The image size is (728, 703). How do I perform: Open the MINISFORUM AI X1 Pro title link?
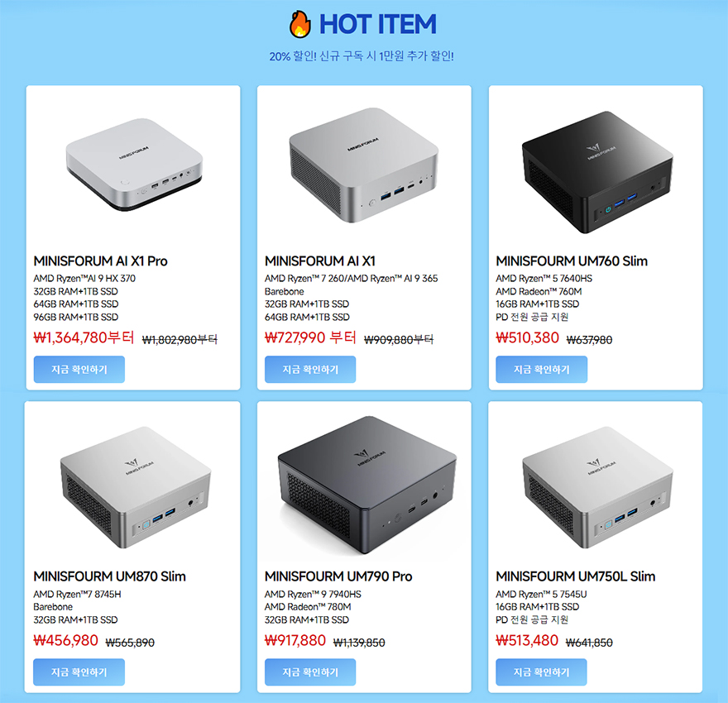tap(100, 261)
